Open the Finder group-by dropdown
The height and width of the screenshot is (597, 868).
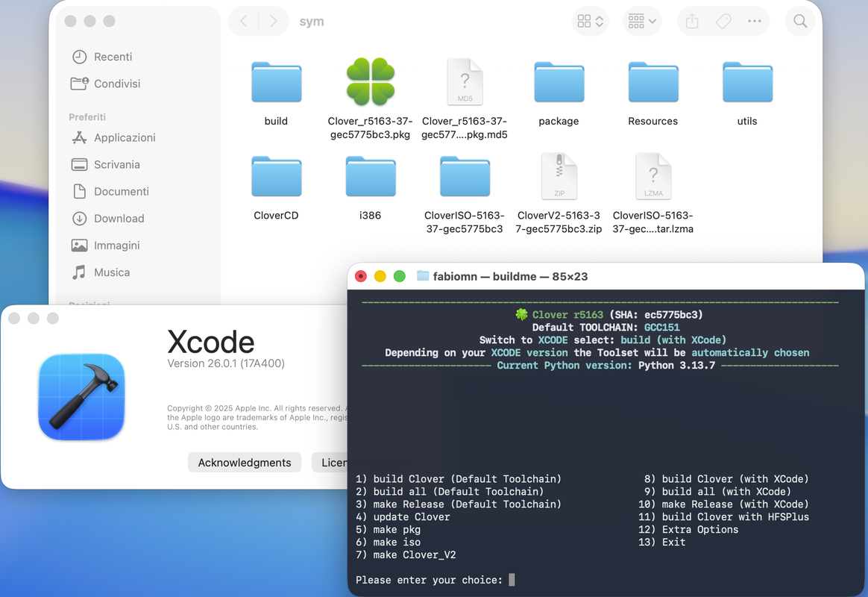coord(642,22)
